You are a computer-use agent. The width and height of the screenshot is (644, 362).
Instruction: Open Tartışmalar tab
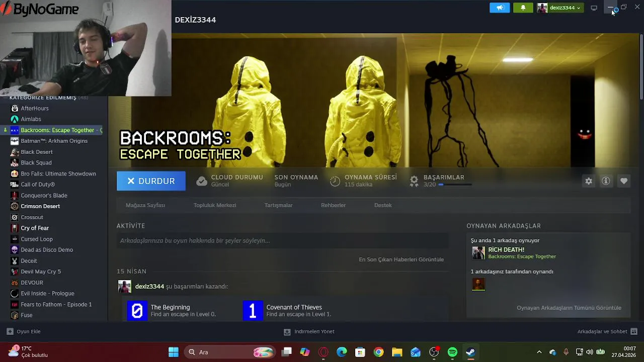pyautogui.click(x=278, y=205)
